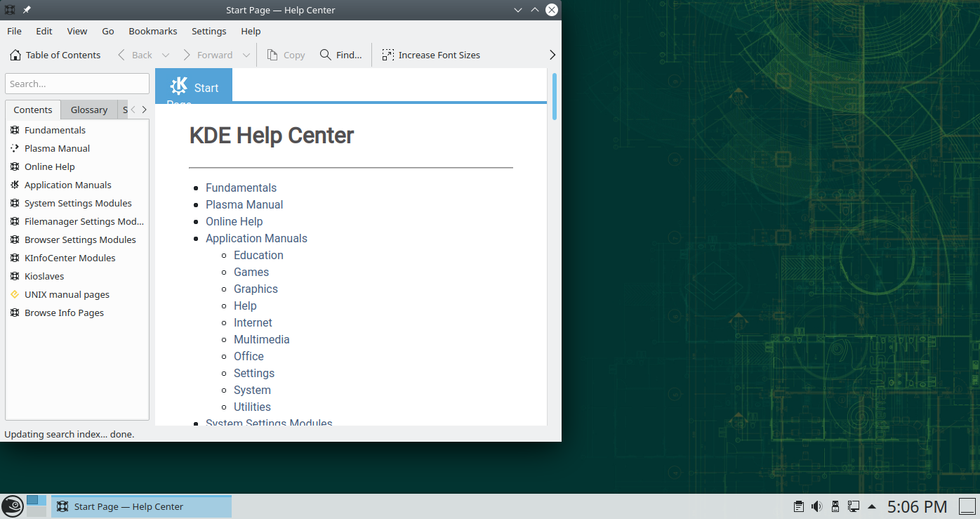Expand the toolbar overflow chevron
The height and width of the screenshot is (519, 980).
(x=552, y=55)
